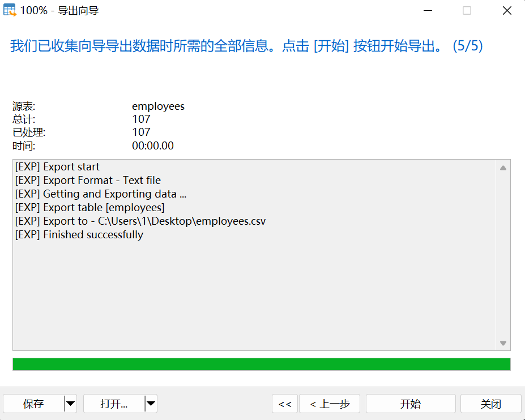Open the exported file using 打开...
This screenshot has height=420, width=525.
(114, 404)
